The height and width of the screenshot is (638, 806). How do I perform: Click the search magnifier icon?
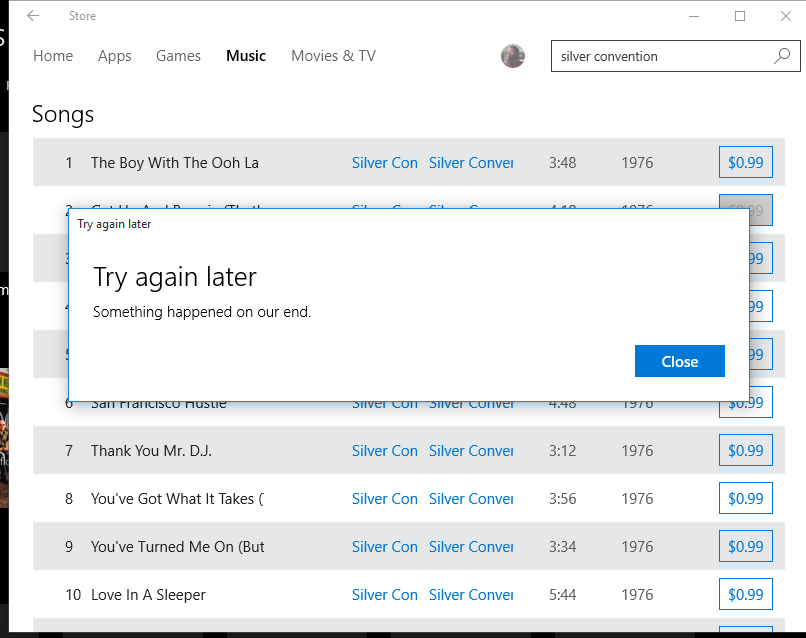[x=782, y=56]
